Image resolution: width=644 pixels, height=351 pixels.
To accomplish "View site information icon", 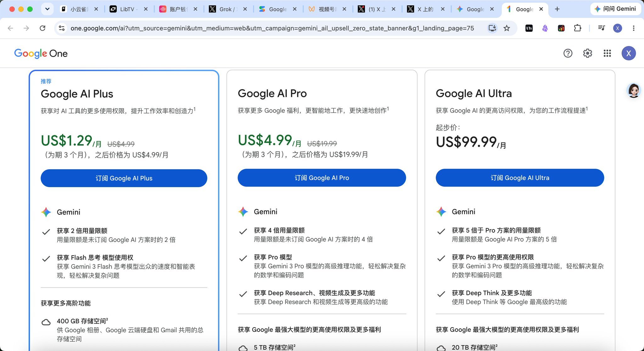I will pyautogui.click(x=62, y=28).
